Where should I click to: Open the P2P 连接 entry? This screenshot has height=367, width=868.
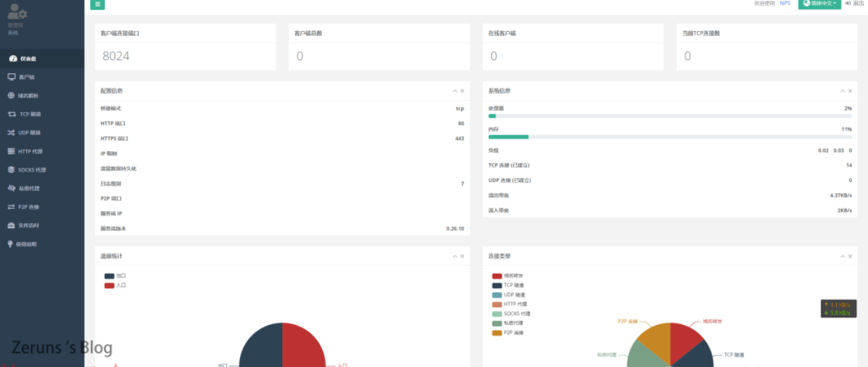coord(42,208)
